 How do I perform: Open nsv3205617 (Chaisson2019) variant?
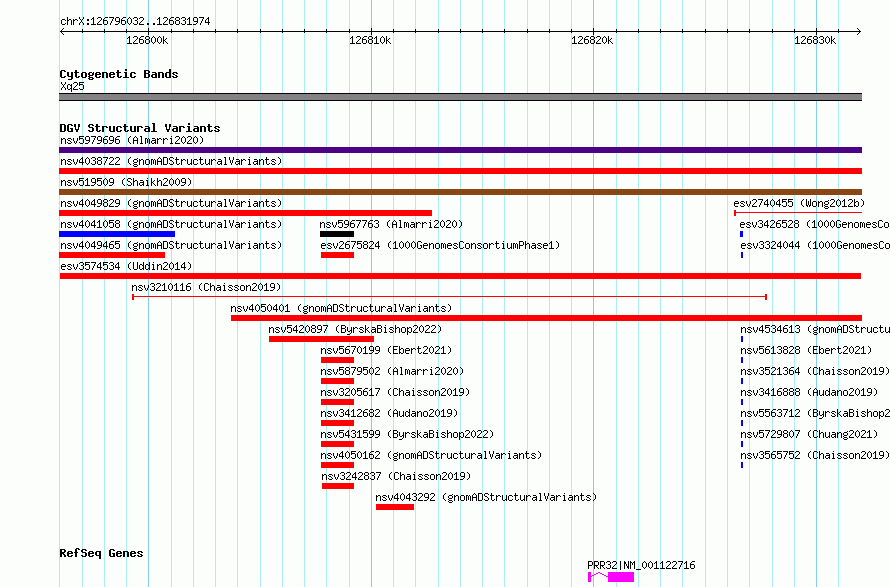(395, 392)
